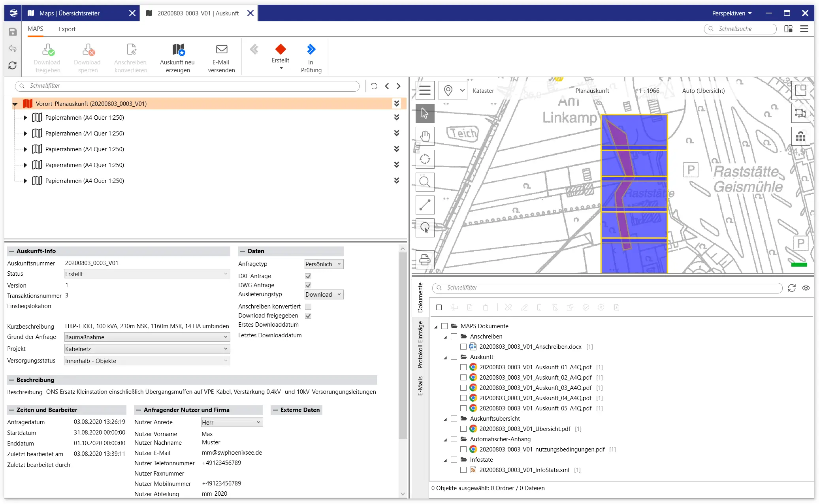Click the Kataster map label button
Screen dimensions: 819x504
pyautogui.click(x=483, y=91)
